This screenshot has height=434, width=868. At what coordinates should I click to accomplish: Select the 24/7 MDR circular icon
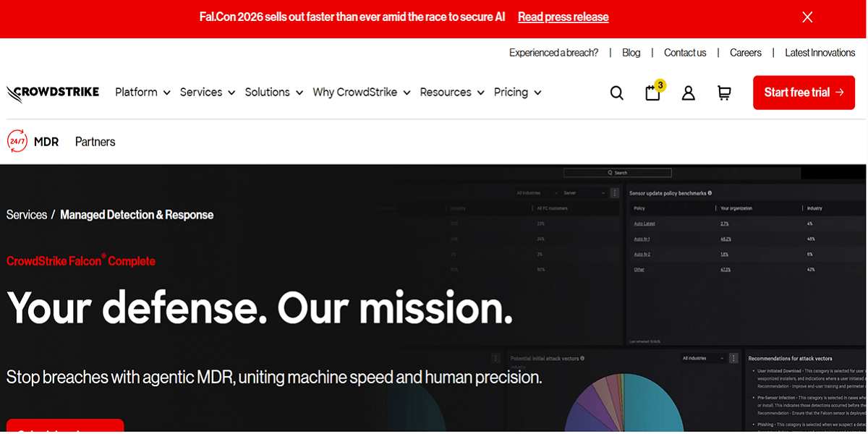(17, 141)
